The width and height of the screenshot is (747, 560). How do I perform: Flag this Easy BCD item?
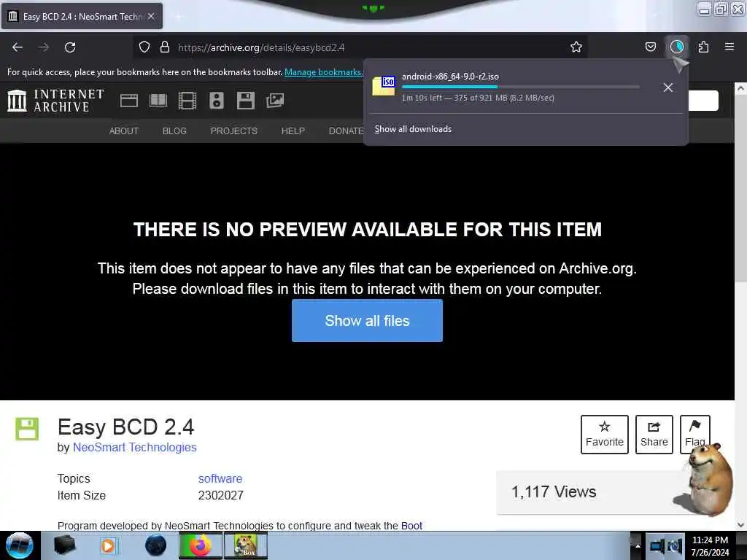694,435
